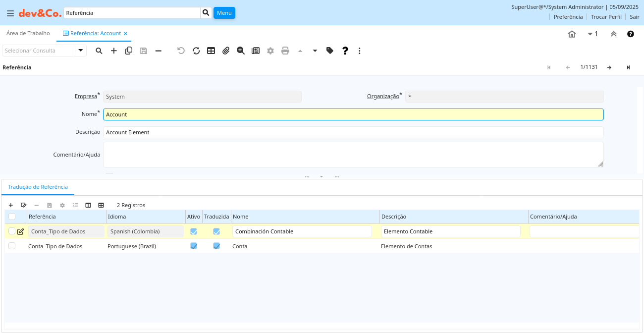Check the select-all checkbox in grid header

pos(12,217)
